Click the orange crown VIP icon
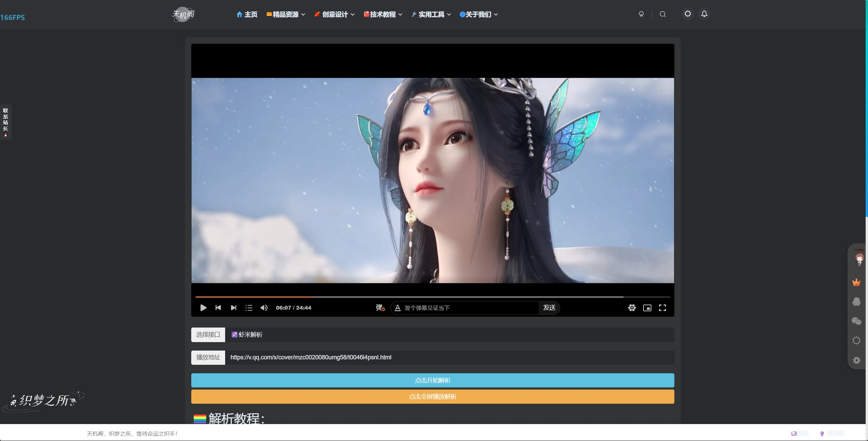 [x=856, y=282]
